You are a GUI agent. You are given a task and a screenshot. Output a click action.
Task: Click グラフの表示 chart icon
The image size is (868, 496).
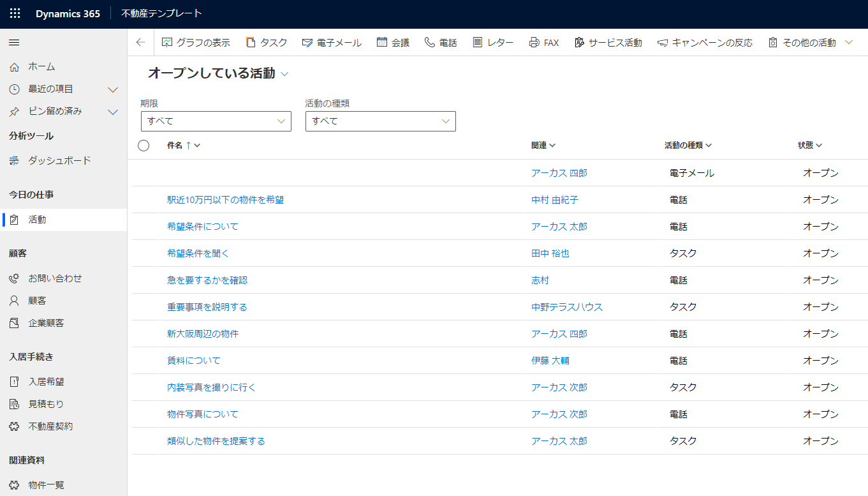168,43
